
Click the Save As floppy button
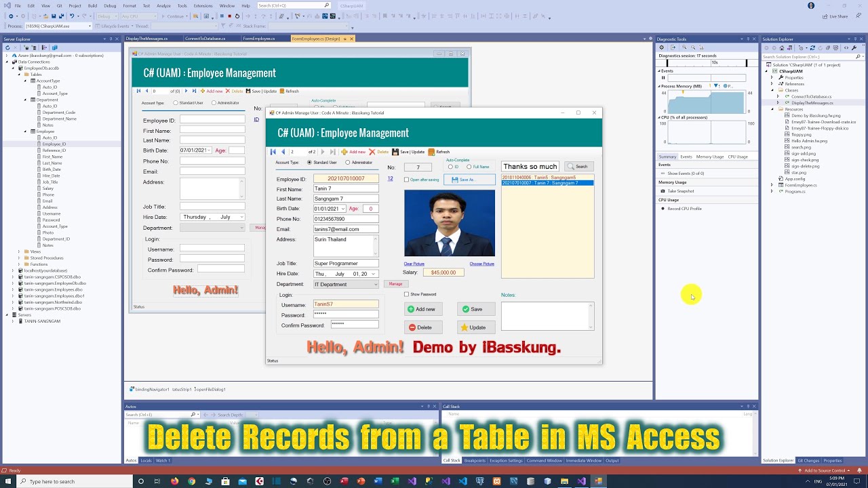[469, 180]
